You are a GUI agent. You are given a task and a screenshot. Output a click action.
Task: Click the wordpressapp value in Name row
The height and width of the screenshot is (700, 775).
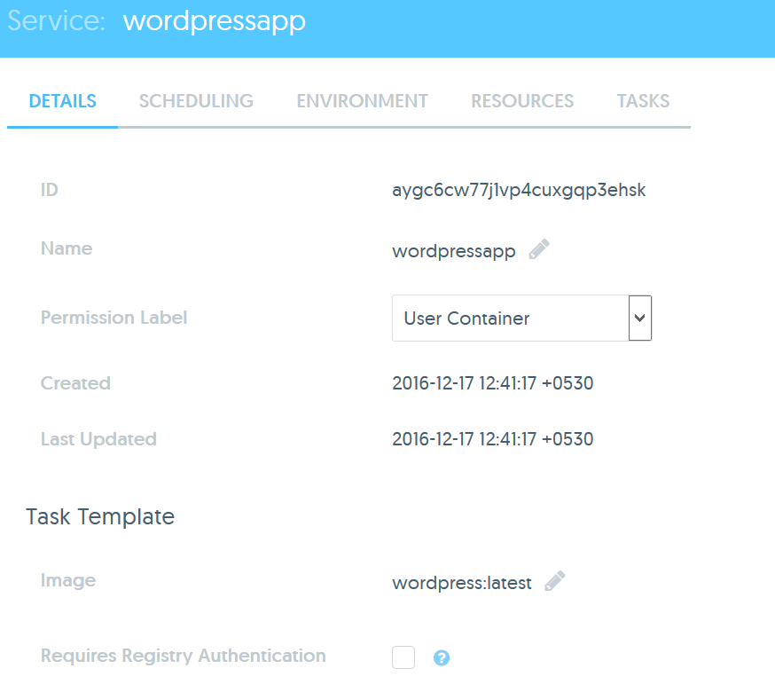pos(454,251)
